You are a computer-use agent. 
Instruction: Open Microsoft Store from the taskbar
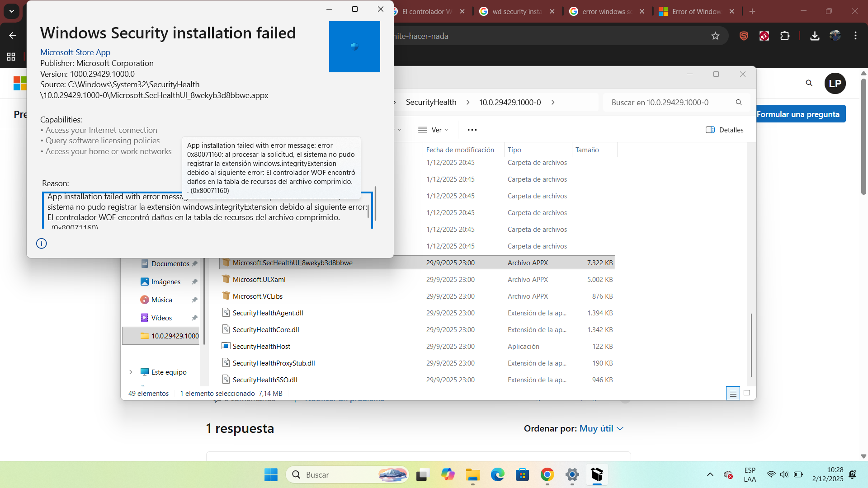pyautogui.click(x=522, y=475)
